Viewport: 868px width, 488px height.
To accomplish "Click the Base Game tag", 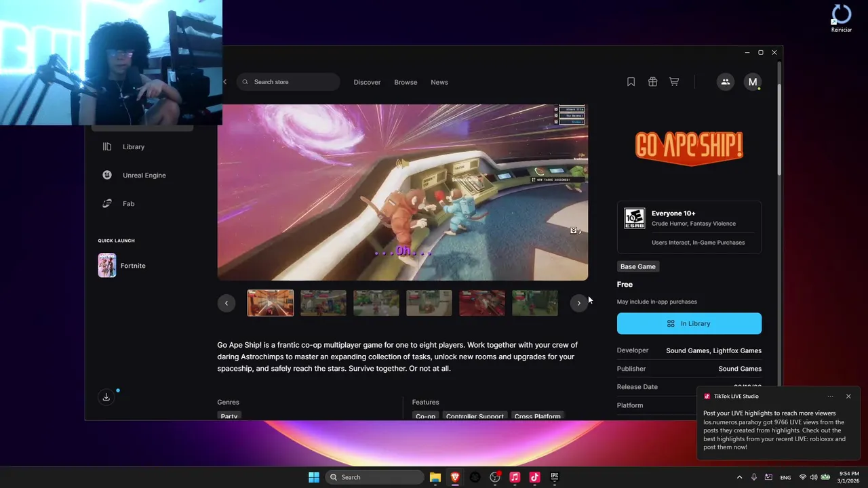I will [638, 266].
